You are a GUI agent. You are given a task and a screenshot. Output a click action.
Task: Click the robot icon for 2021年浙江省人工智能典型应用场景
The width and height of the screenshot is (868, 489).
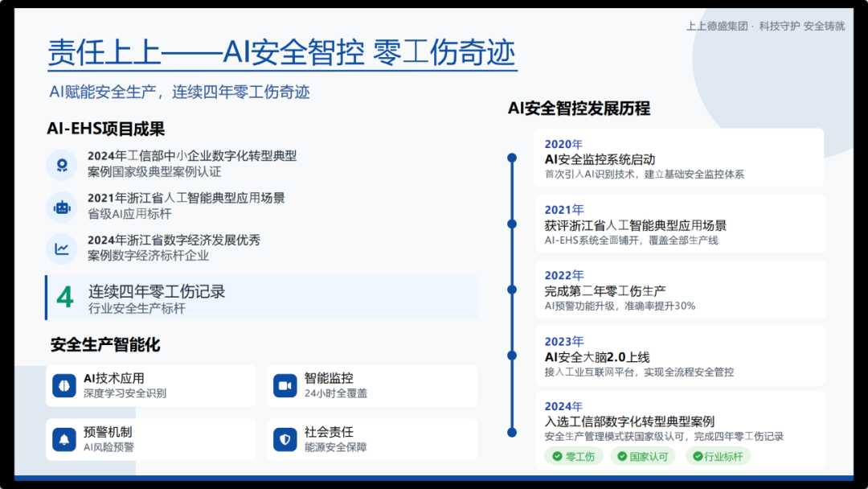point(62,207)
